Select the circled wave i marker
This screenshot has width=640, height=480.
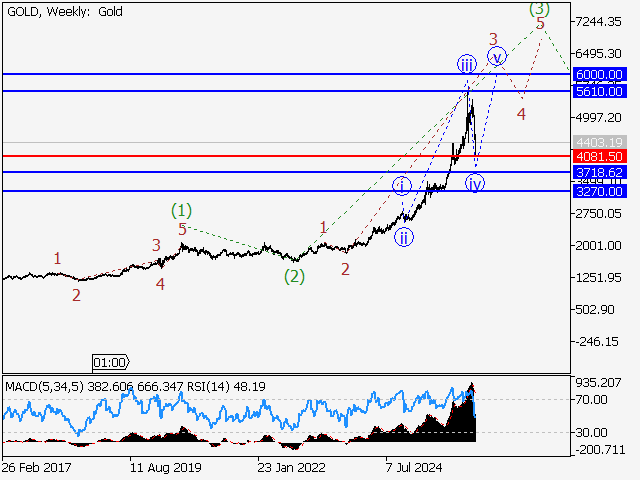pyautogui.click(x=402, y=185)
